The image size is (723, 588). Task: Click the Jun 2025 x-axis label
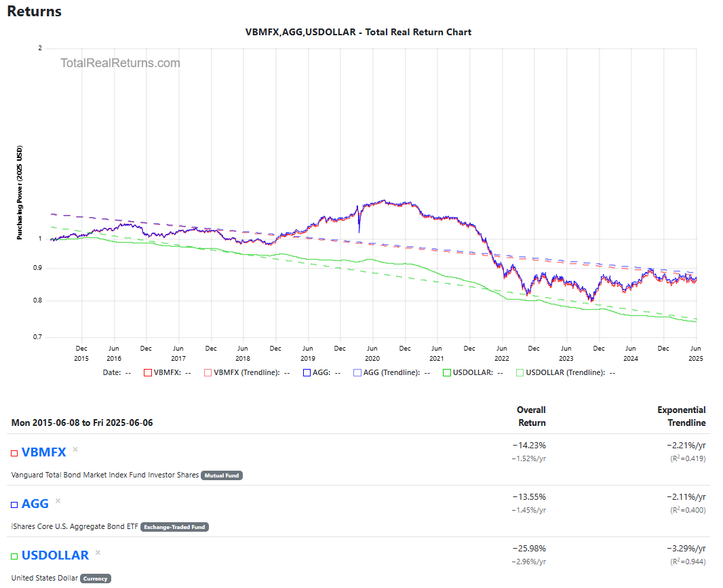pyautogui.click(x=696, y=353)
